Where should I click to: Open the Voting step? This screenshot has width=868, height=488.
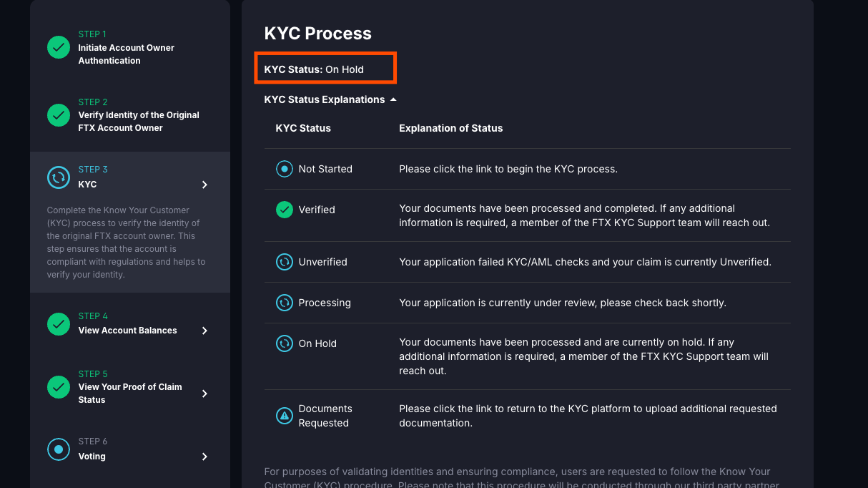coord(92,457)
